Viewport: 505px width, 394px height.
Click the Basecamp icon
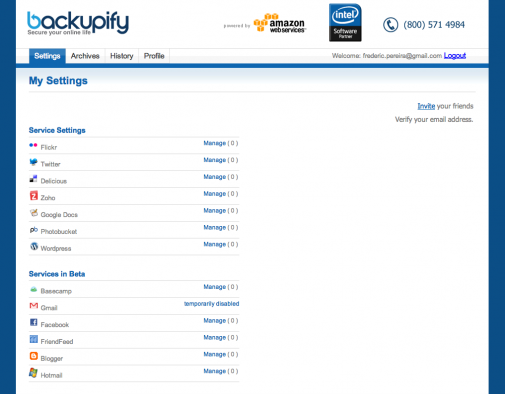click(x=34, y=289)
